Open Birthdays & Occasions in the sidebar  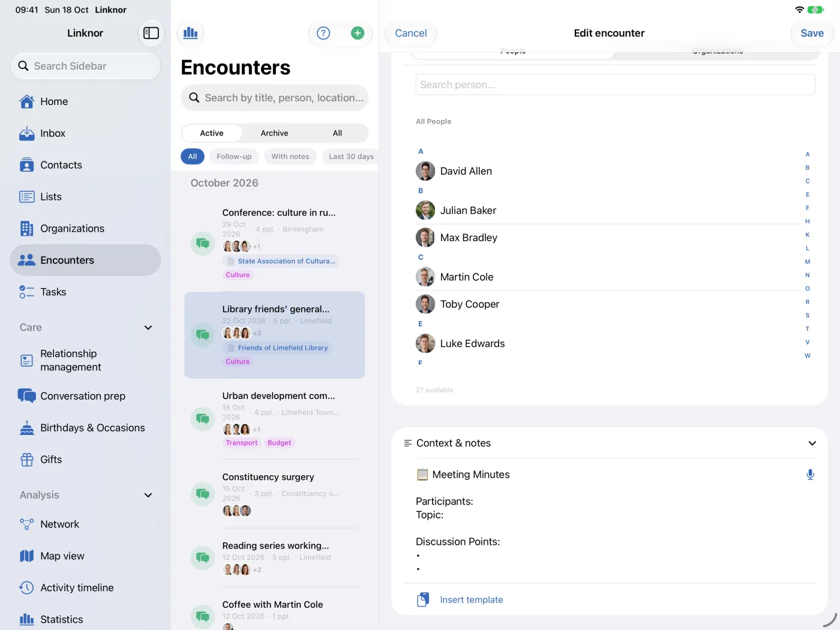pyautogui.click(x=85, y=428)
